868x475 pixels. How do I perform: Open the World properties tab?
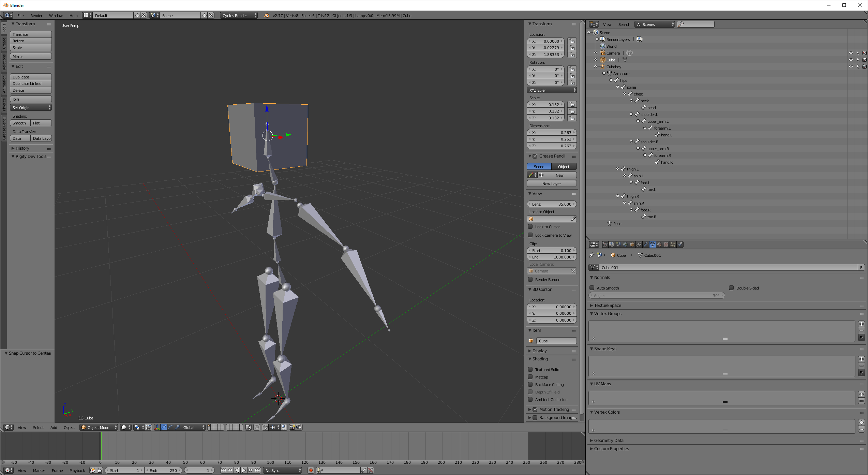coord(625,244)
